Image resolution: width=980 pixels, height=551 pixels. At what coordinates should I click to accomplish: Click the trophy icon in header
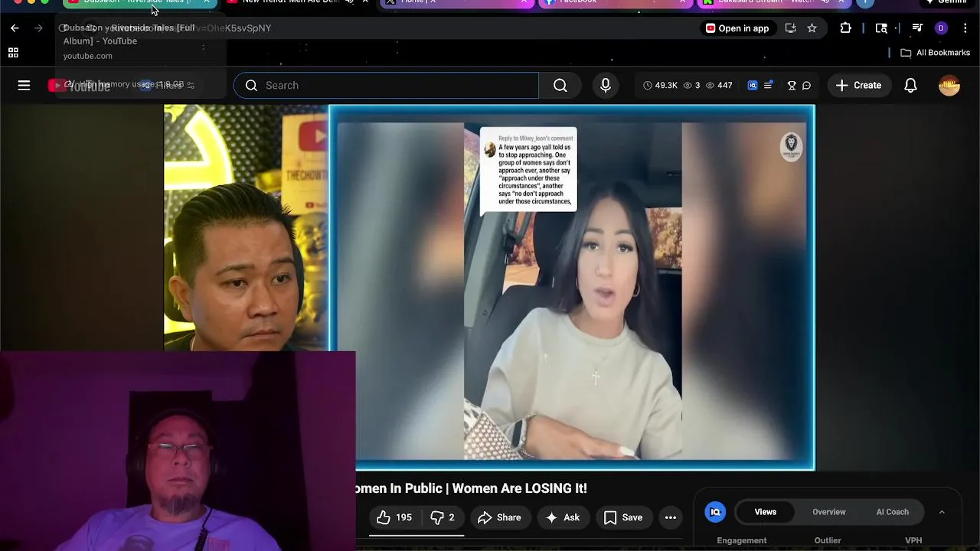(792, 85)
